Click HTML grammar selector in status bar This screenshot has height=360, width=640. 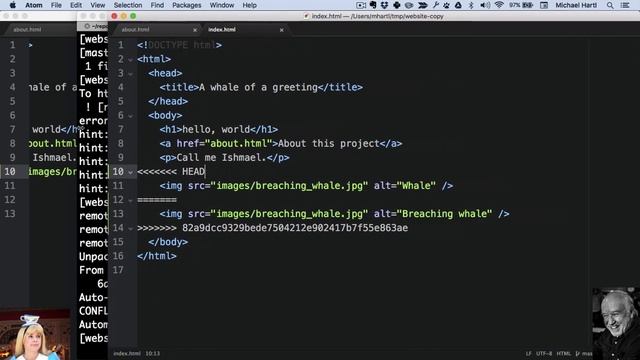(564, 353)
